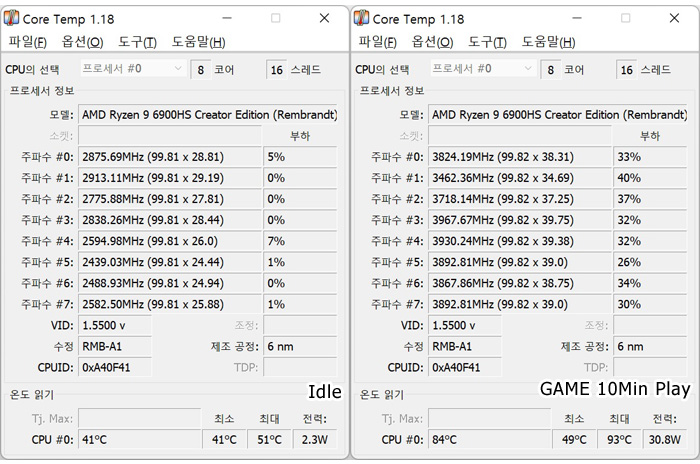The image size is (700, 464).
Task: Click CPU #0 temperature 41°C current value
Action: 140,439
